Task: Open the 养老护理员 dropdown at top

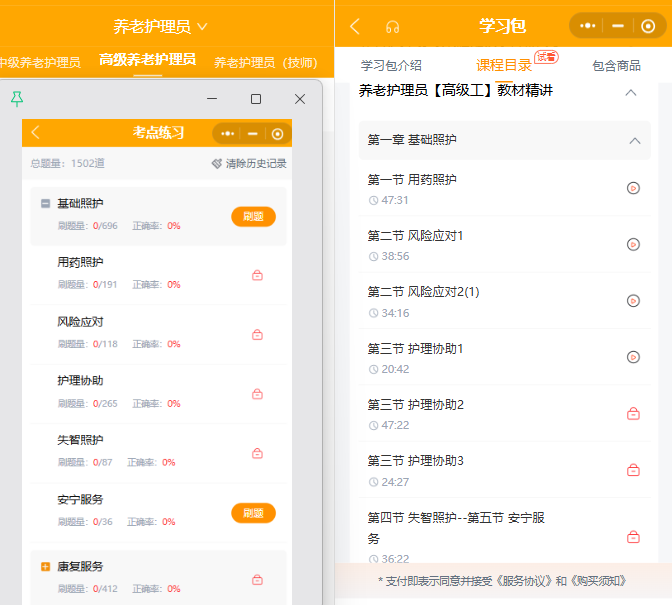Action: coord(160,27)
